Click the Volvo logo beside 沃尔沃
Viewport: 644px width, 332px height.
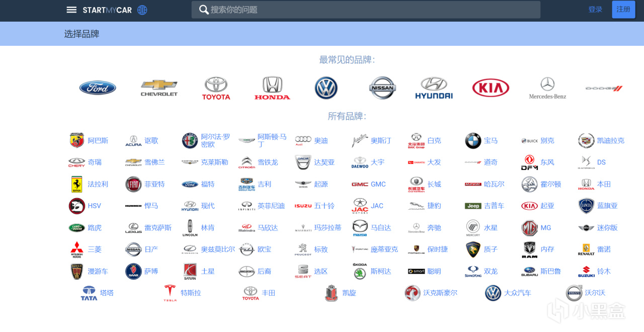pyautogui.click(x=574, y=293)
